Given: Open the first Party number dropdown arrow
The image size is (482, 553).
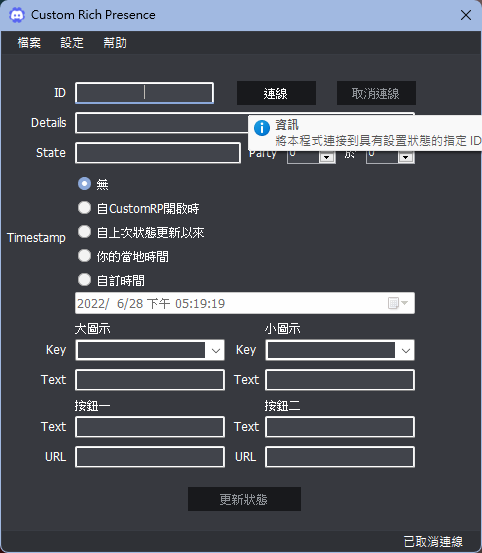Looking at the screenshot, I should click(x=327, y=157).
